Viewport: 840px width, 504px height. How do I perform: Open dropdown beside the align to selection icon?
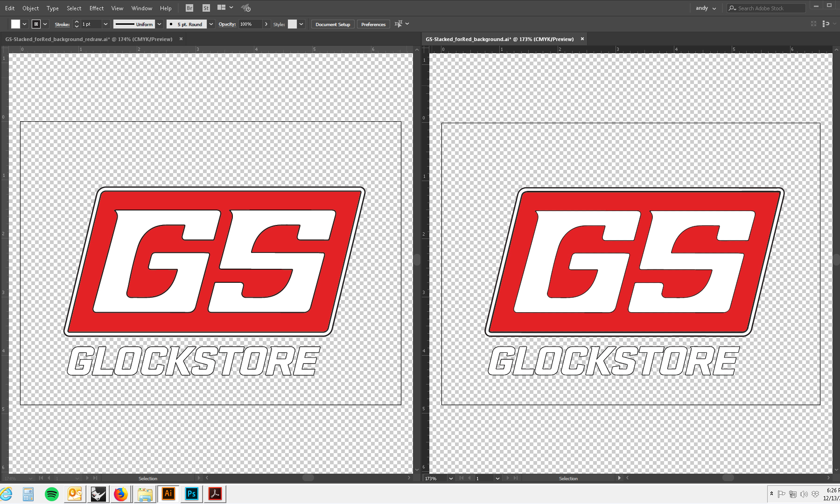click(x=407, y=24)
